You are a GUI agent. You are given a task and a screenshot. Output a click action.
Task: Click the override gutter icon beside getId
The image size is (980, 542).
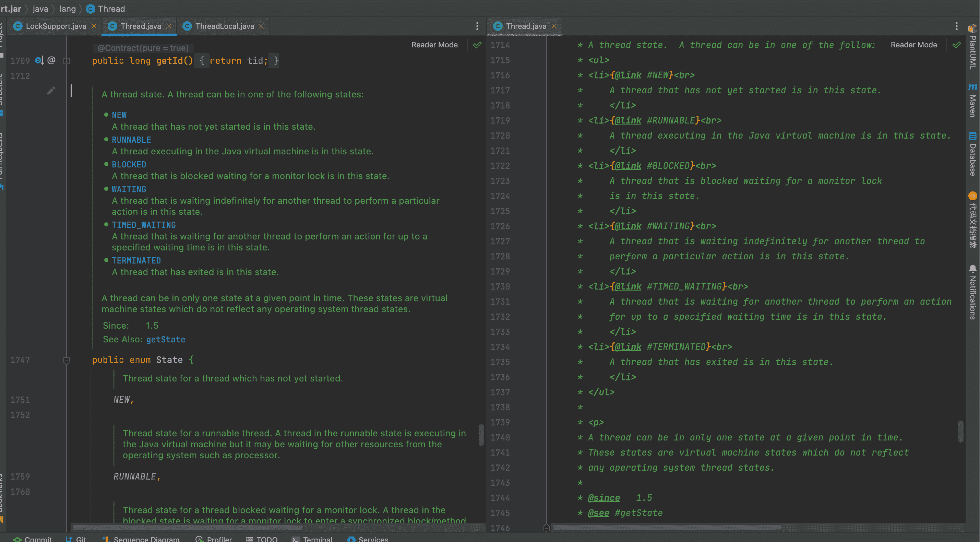[x=39, y=60]
